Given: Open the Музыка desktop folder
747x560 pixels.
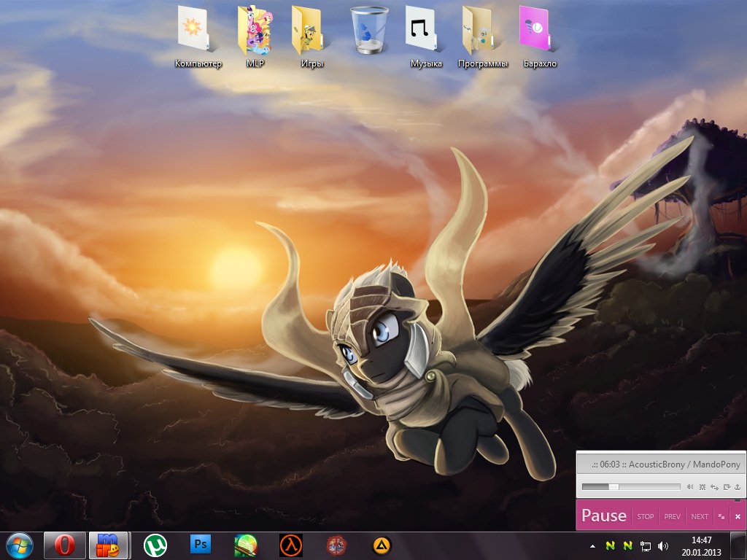Looking at the screenshot, I should tap(426, 36).
